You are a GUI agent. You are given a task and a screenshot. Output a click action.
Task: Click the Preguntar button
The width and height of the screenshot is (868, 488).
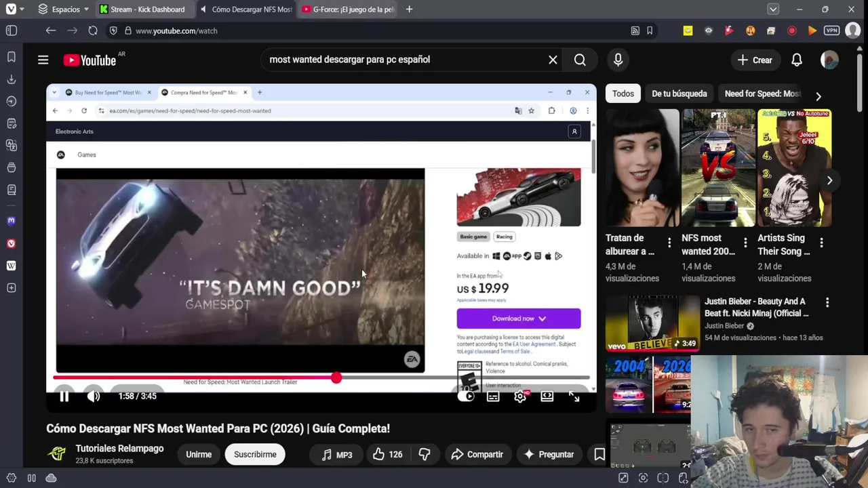pos(549,454)
